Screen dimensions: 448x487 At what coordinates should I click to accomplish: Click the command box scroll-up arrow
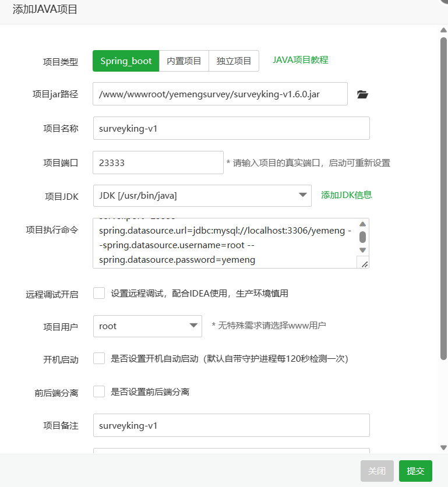pyautogui.click(x=362, y=224)
